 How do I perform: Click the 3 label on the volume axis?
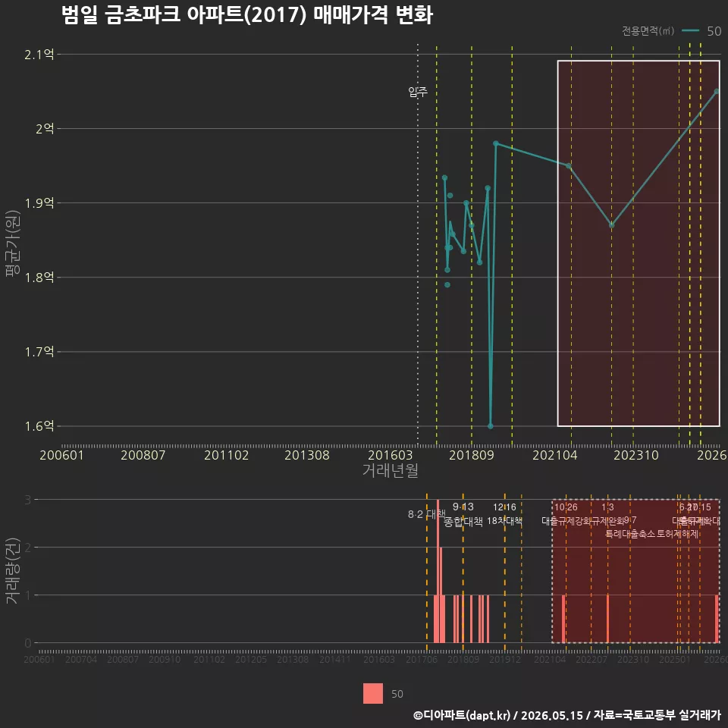28,500
